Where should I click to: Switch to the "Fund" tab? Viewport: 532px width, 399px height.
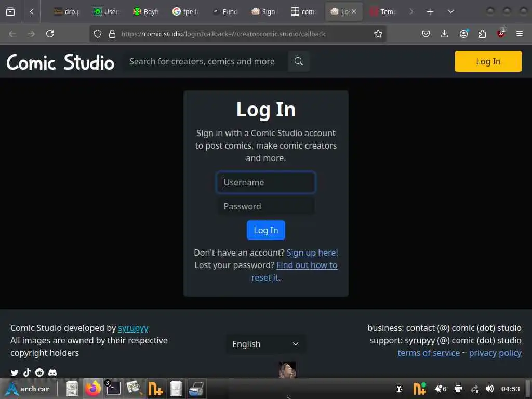point(224,12)
